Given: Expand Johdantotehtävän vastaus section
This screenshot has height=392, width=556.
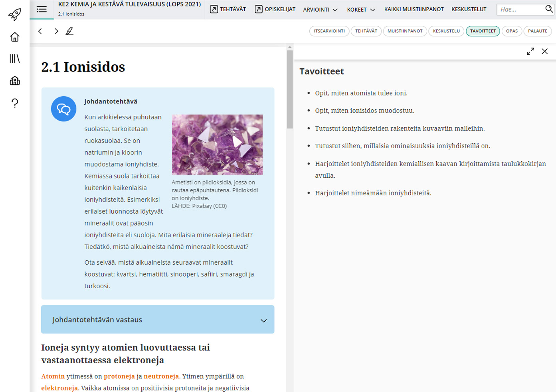Looking at the screenshot, I should point(158,320).
